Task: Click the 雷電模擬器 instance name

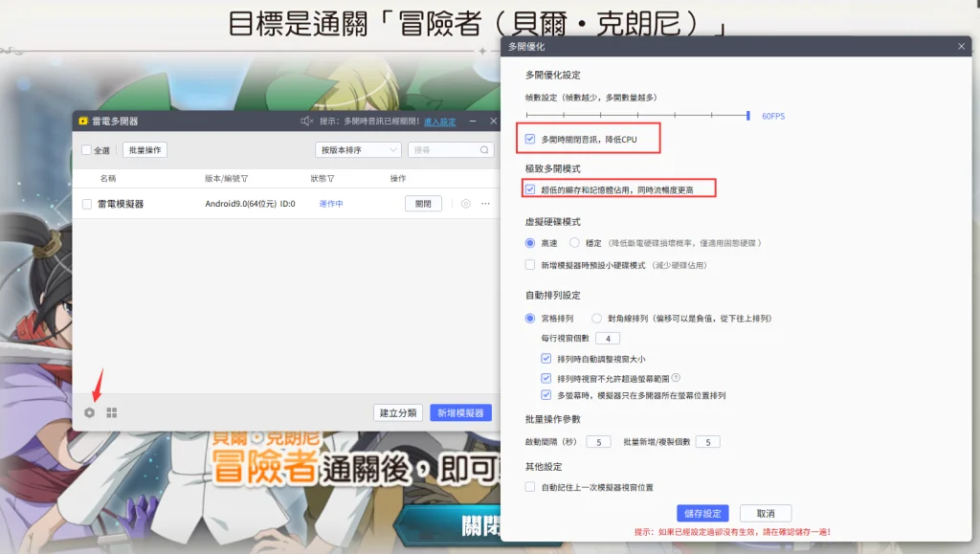Action: pos(121,204)
